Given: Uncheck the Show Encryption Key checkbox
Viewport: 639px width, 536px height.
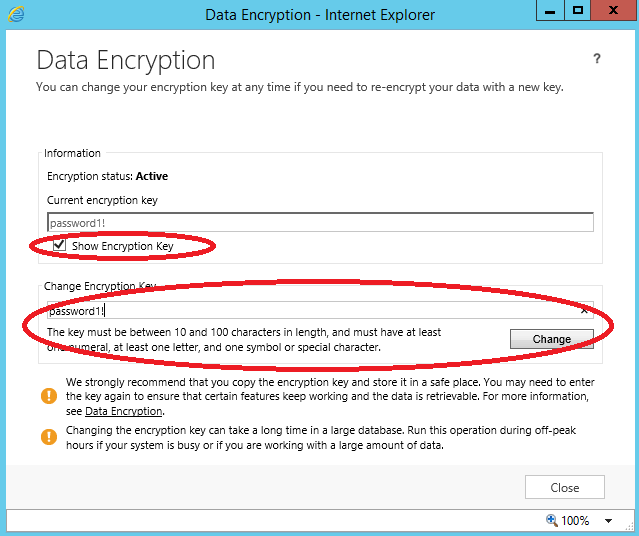Looking at the screenshot, I should tap(59, 246).
